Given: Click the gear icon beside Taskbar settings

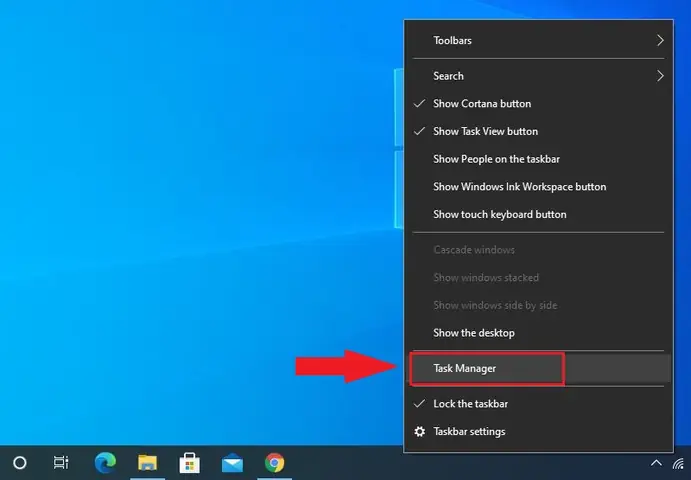Looking at the screenshot, I should [x=420, y=432].
